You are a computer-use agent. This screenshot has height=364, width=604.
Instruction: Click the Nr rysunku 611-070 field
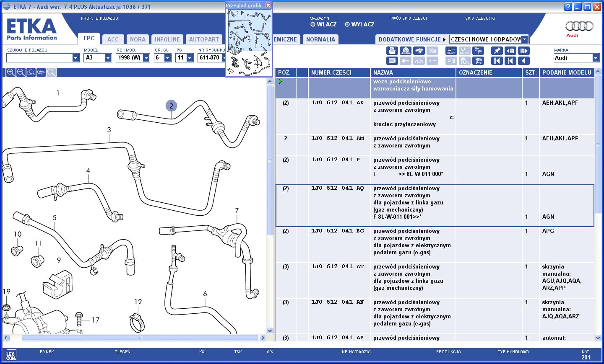tap(211, 58)
